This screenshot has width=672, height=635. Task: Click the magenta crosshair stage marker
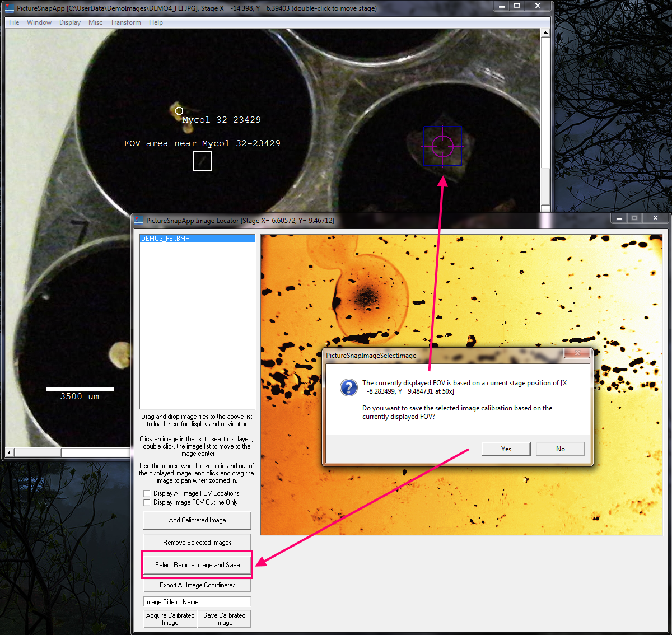(x=442, y=146)
